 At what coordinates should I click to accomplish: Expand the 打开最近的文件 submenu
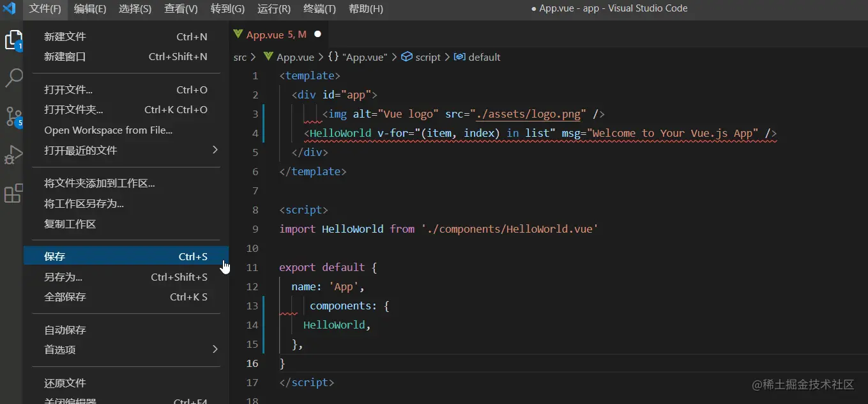tap(126, 150)
